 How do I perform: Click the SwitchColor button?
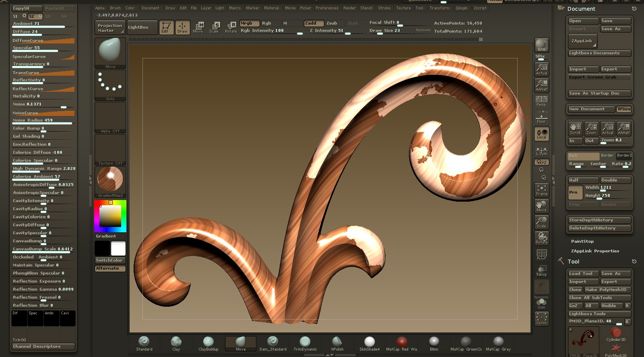point(109,260)
